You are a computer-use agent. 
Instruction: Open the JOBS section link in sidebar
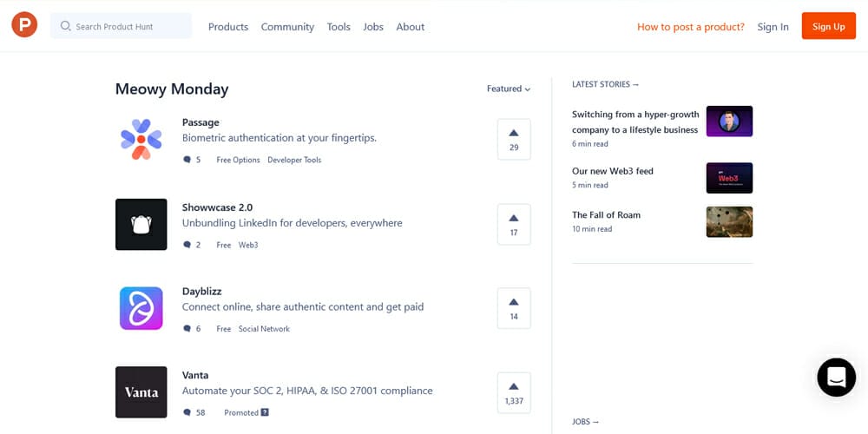pyautogui.click(x=586, y=422)
